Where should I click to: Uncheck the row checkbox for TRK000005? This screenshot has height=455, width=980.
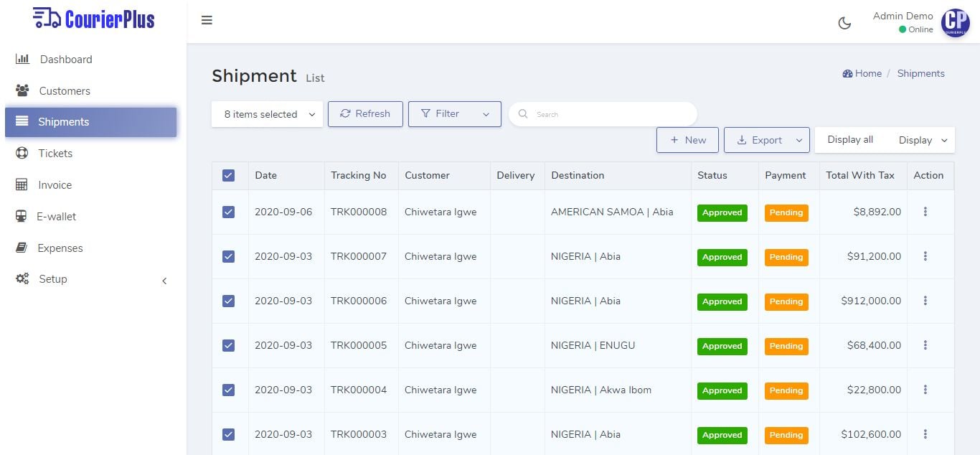pyautogui.click(x=229, y=345)
